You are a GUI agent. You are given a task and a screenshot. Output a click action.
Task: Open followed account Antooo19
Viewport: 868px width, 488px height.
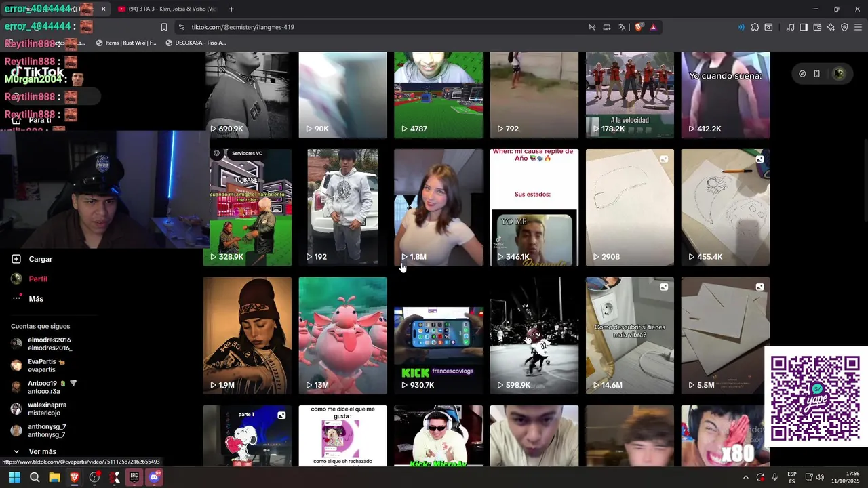coord(44,387)
